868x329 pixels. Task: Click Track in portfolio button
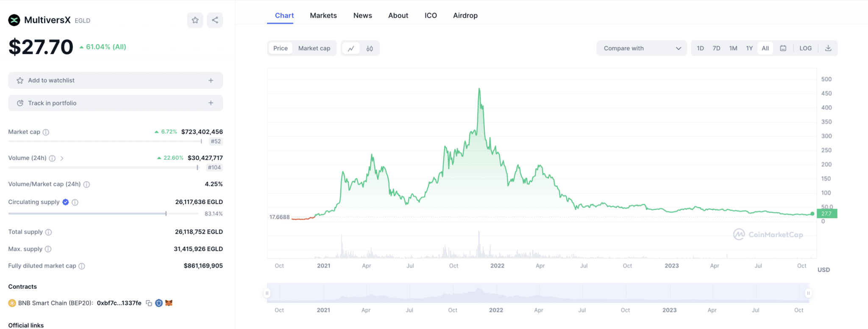coord(116,103)
